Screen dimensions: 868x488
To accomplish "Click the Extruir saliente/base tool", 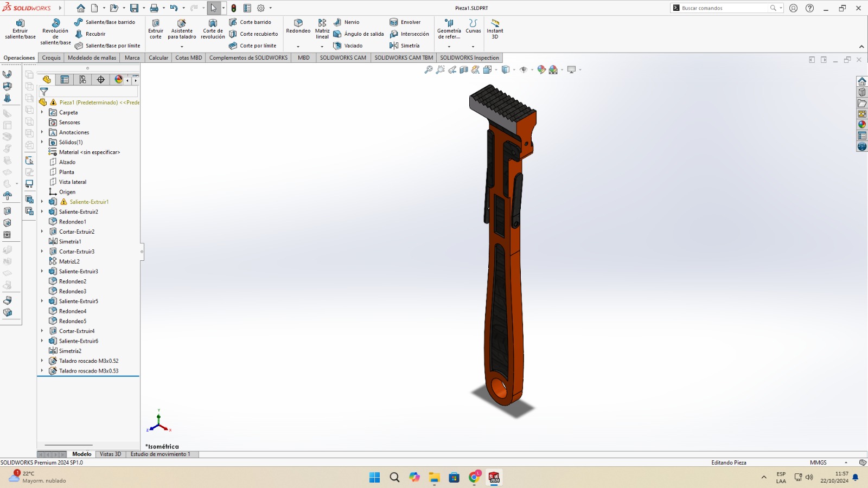I will click(20, 29).
